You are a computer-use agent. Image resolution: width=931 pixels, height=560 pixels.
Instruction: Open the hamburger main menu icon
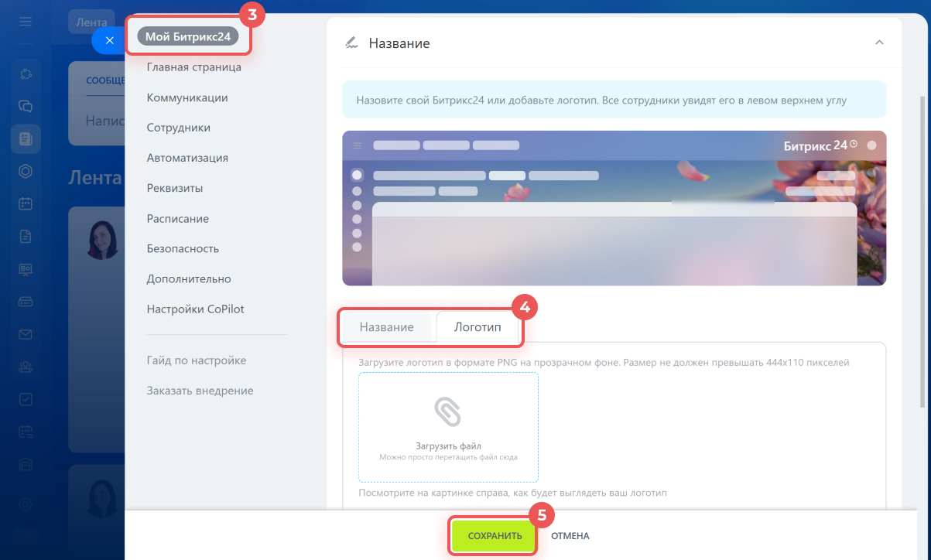pos(26,22)
